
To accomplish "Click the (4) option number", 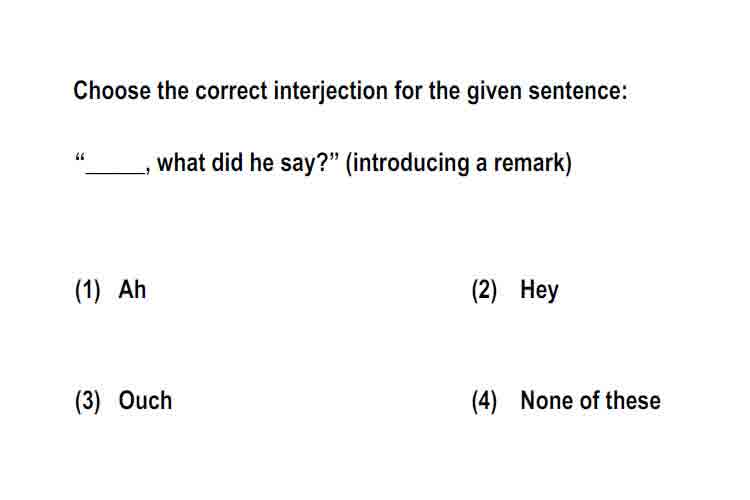I will 484,401.
